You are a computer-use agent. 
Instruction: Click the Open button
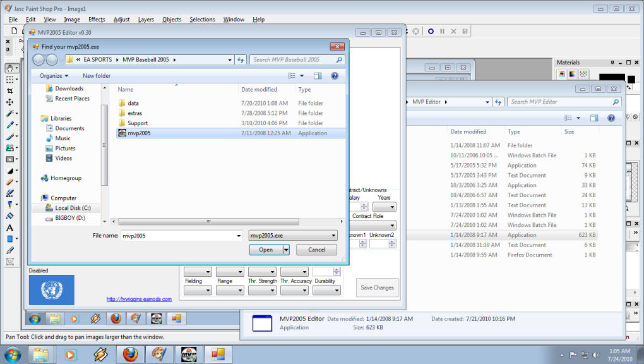tap(266, 250)
